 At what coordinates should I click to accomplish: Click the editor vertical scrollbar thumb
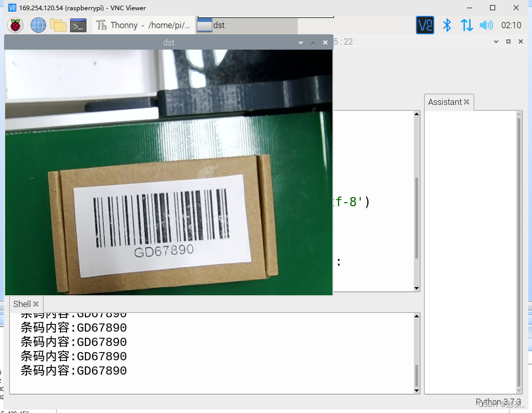tap(416, 218)
